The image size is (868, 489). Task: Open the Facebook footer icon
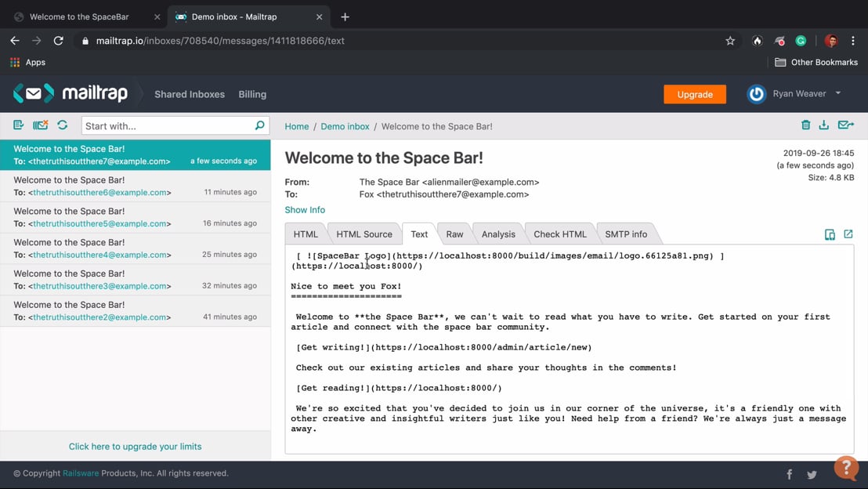[x=790, y=474]
